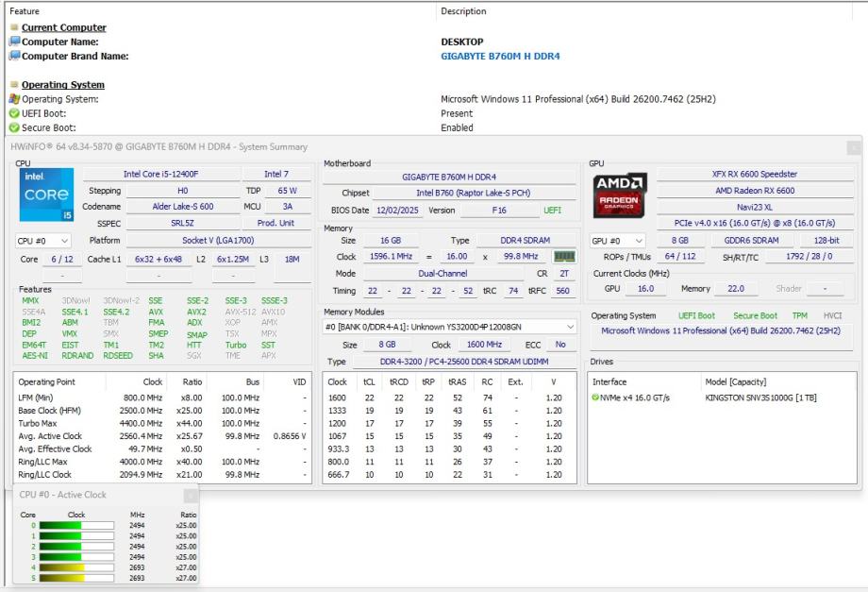Click the Navi23 XL GPU codename field

point(755,207)
